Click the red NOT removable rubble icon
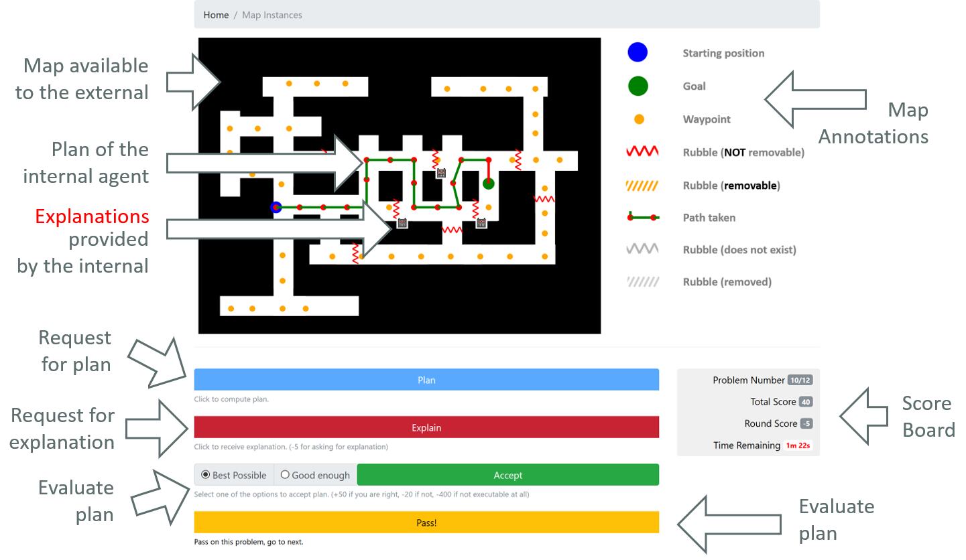Screen dimensions: 966x560 tap(642, 152)
